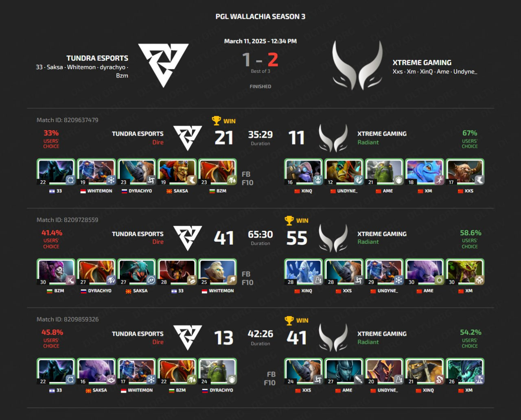The image size is (521, 420).
Task: Click snowflake role icon on Whitemon's hero, match 8209637479
Action: click(111, 180)
